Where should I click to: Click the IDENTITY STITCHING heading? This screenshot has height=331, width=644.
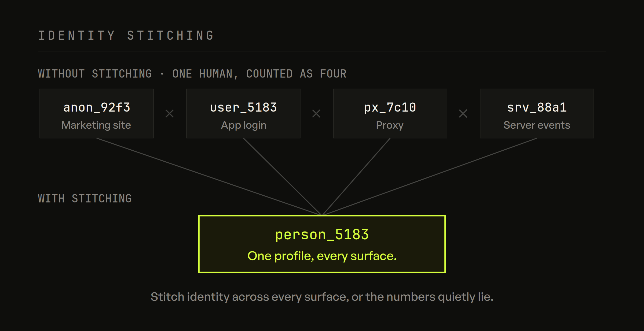pos(126,36)
